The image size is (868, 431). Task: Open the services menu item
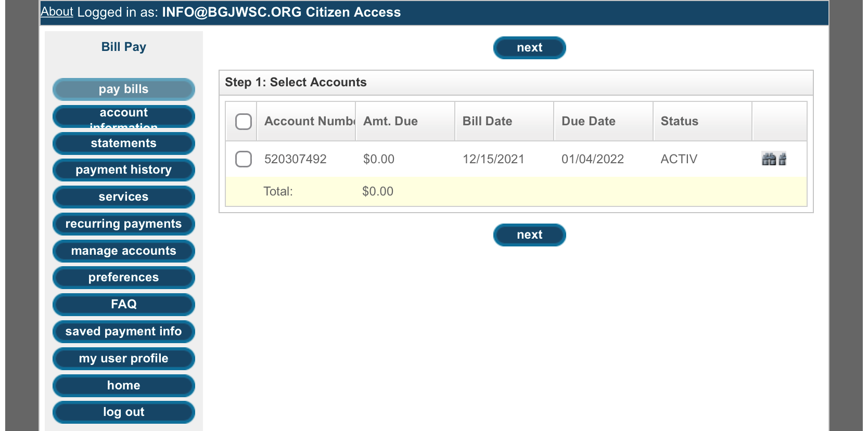[x=124, y=197]
